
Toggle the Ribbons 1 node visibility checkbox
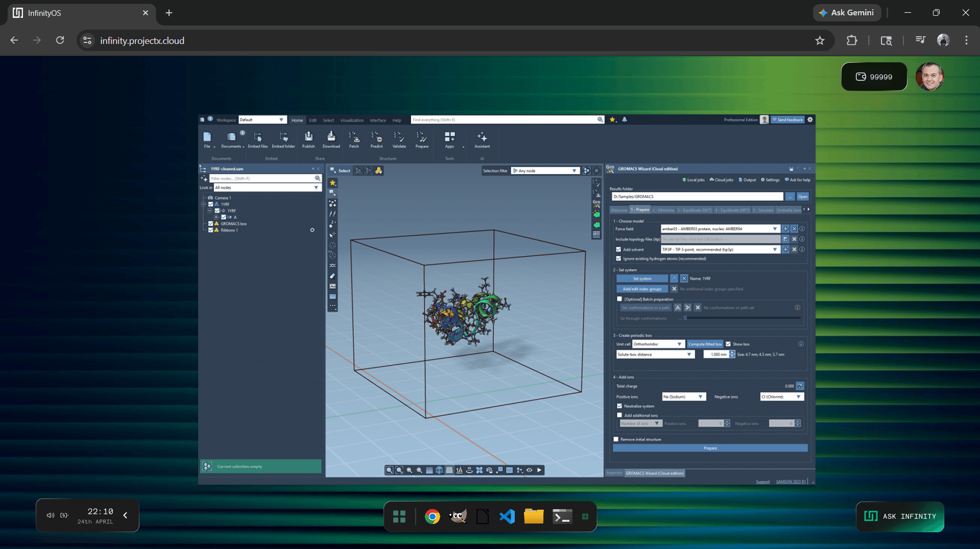[x=210, y=230]
